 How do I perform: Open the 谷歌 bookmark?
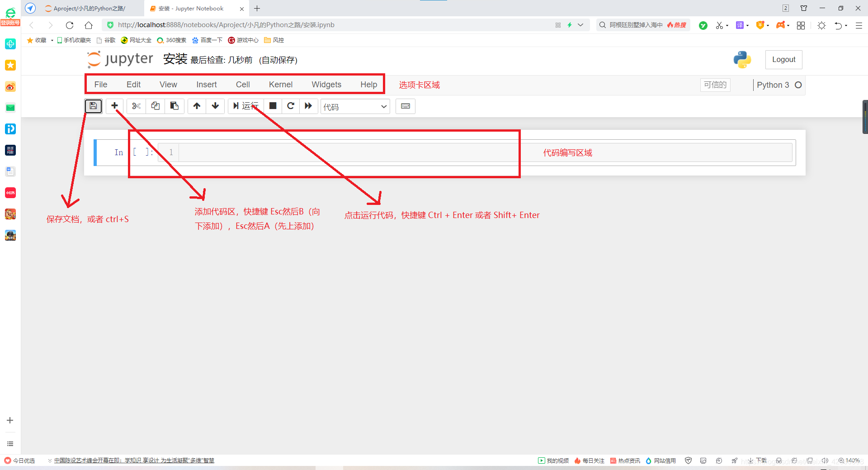point(106,40)
